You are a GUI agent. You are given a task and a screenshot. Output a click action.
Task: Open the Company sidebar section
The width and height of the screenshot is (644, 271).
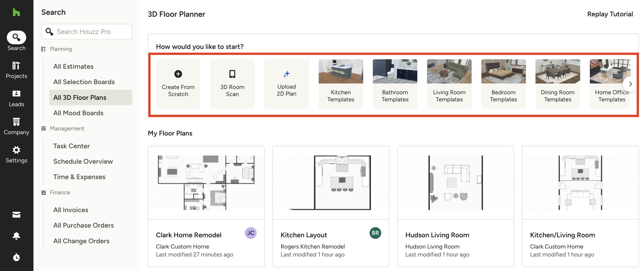[x=16, y=126]
